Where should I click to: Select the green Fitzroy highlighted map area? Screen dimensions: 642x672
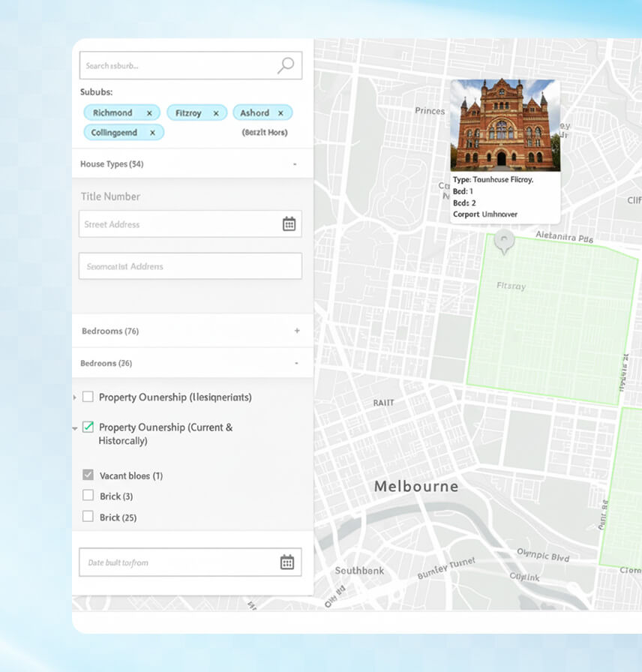click(x=551, y=322)
